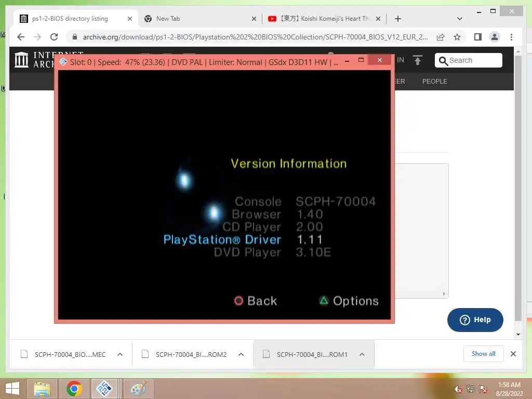Click muted volume tray icon
Viewport: 532px width, 399px height.
(x=458, y=390)
